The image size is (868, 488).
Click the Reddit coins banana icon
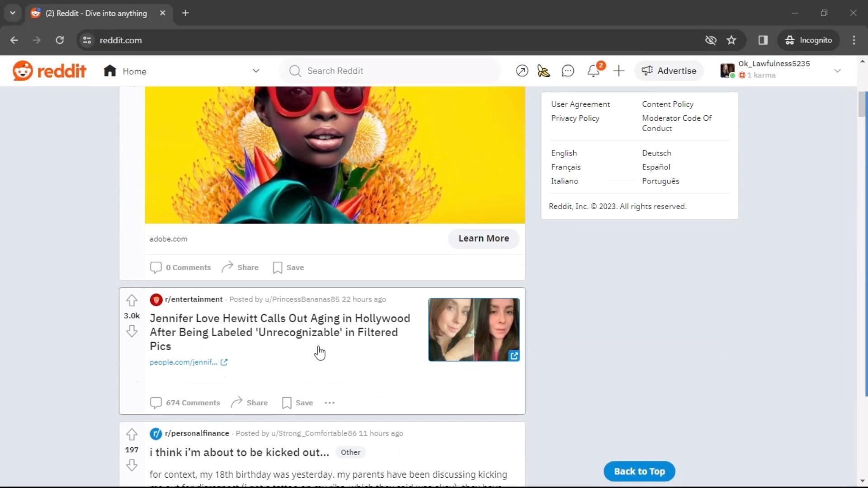pos(544,71)
